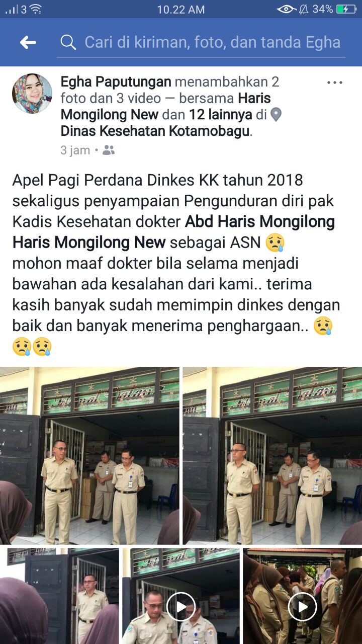Open Dinas Kesehatan Kotamobagu location link

pyautogui.click(x=155, y=131)
